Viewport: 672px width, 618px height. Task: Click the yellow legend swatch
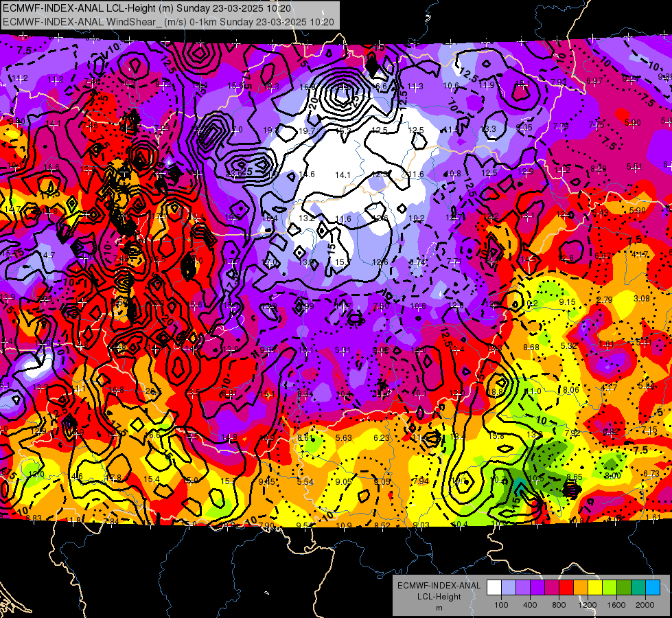595,588
